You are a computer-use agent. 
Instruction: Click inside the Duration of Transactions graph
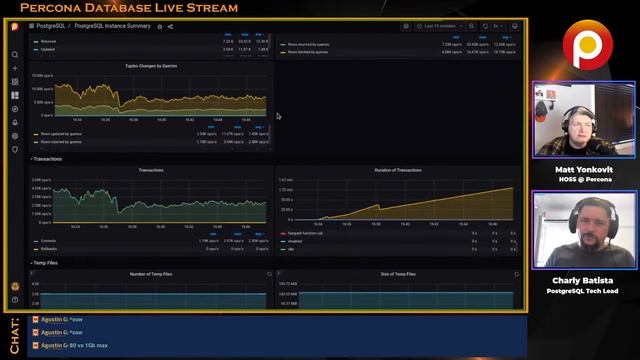pos(403,200)
